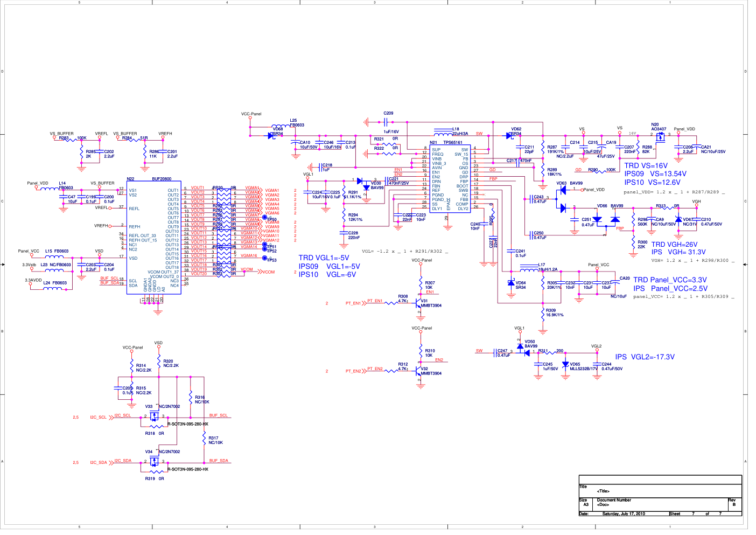
Task: Click the AO3407 MOSFET label at N20
Action: pyautogui.click(x=659, y=129)
